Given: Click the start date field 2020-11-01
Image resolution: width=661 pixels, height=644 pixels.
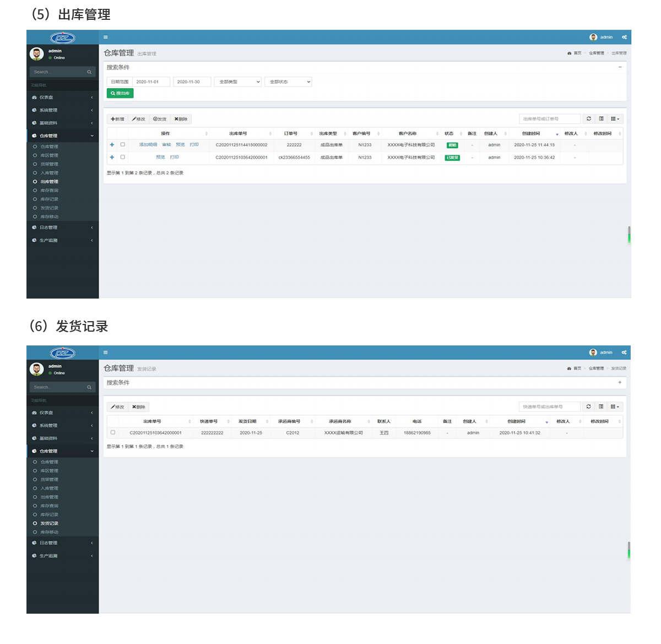Looking at the screenshot, I should tap(150, 82).
